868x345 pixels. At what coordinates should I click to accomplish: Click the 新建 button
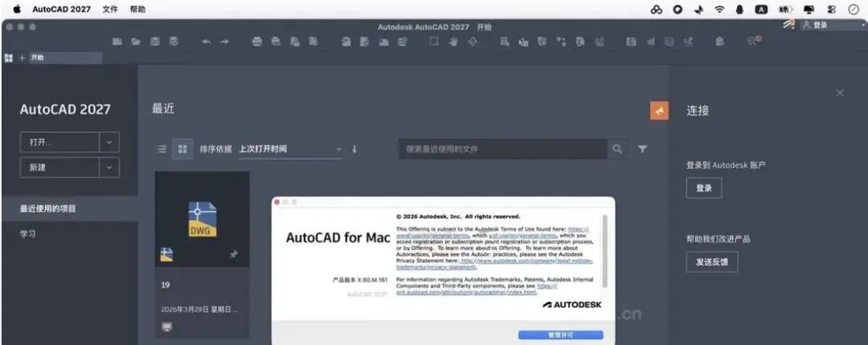point(59,167)
